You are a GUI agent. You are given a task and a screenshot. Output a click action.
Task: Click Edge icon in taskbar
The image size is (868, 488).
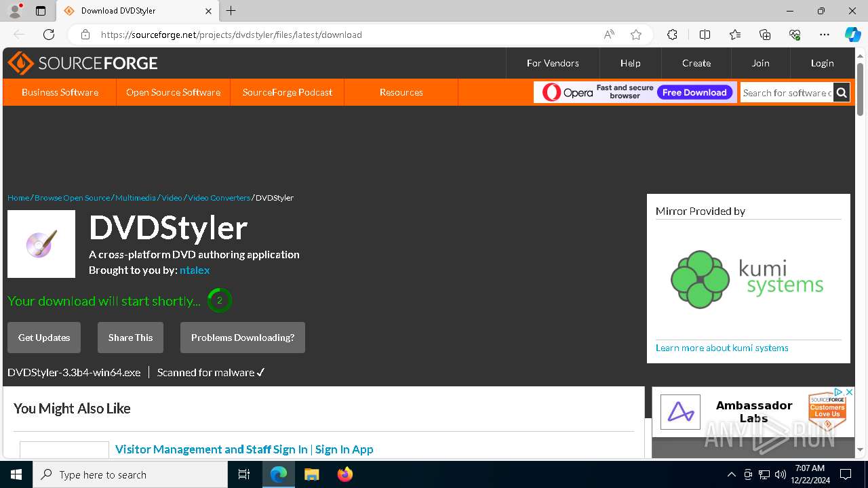[279, 474]
